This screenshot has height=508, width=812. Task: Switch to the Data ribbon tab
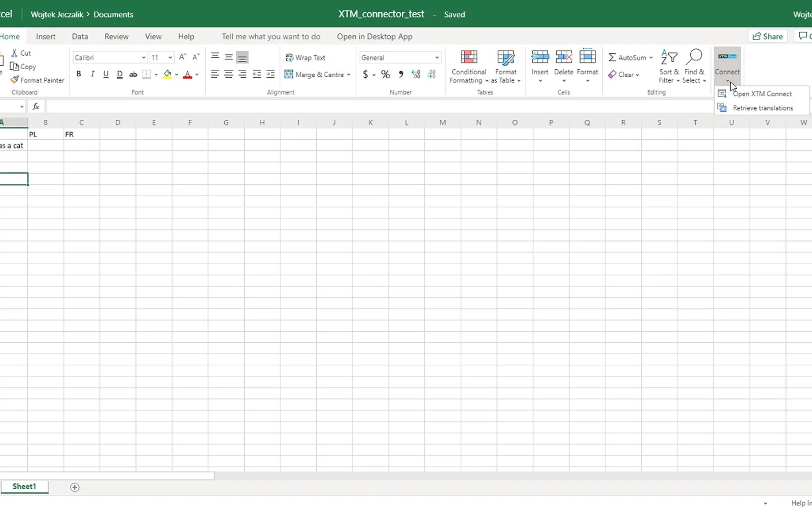pyautogui.click(x=80, y=37)
